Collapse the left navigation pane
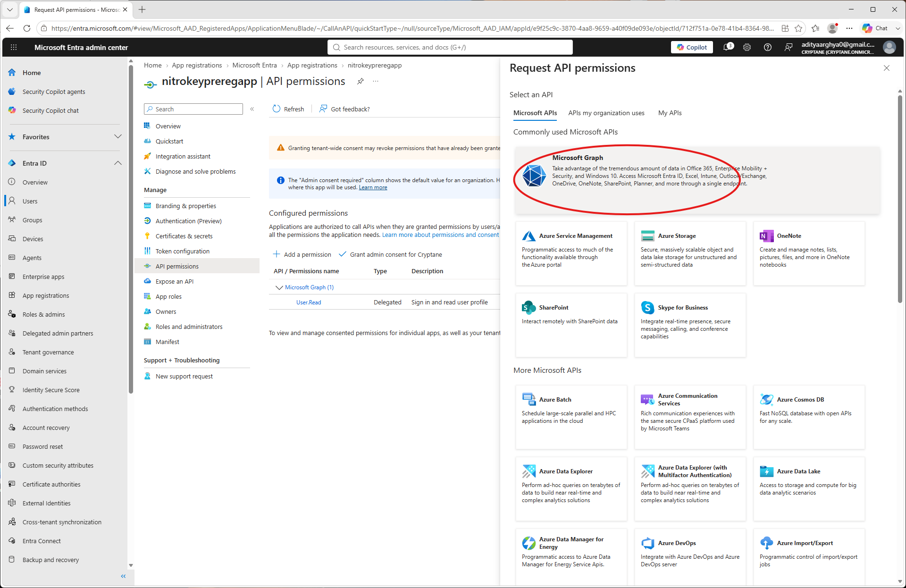Screen dimensions: 906x588 point(123,576)
